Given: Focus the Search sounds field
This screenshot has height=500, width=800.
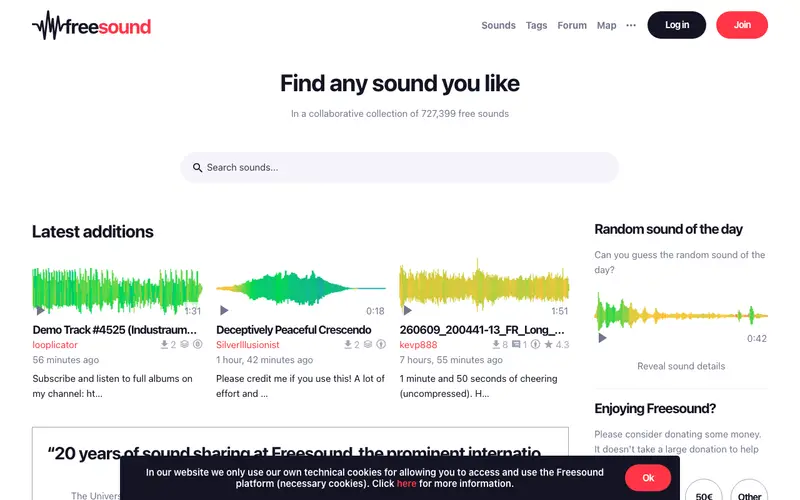Looking at the screenshot, I should pyautogui.click(x=399, y=167).
